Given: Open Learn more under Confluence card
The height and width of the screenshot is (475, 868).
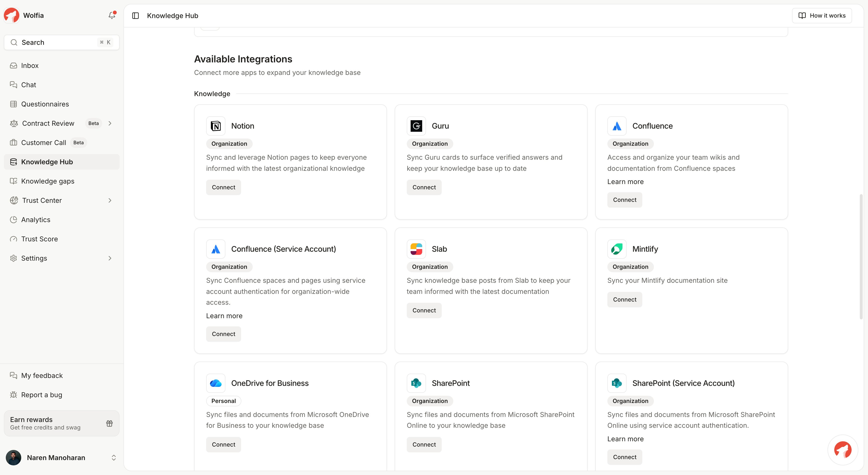Looking at the screenshot, I should [x=625, y=182].
